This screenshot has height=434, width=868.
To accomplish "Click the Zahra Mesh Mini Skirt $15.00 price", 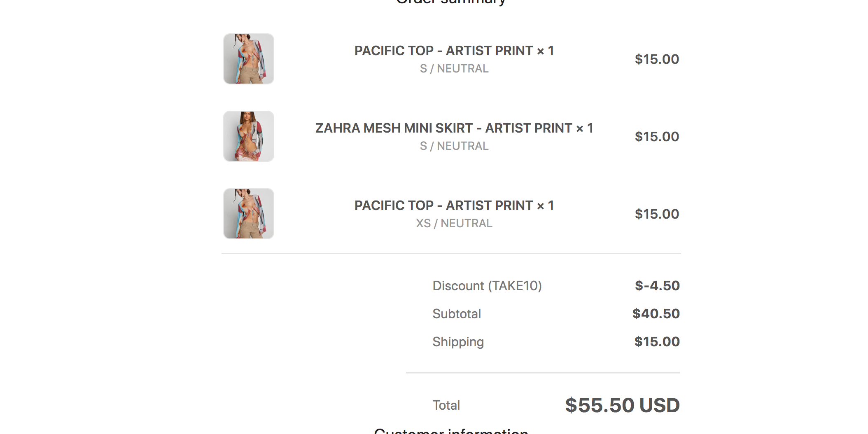I will 657,137.
